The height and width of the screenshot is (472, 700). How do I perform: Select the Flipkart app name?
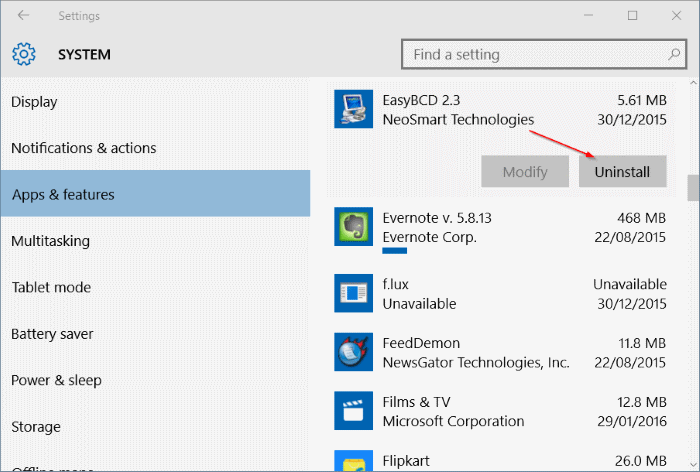tap(406, 461)
